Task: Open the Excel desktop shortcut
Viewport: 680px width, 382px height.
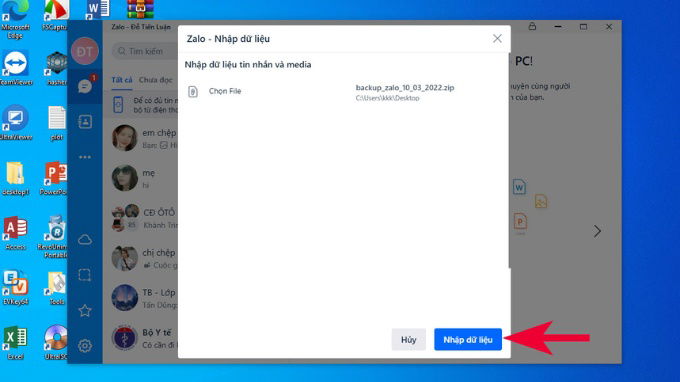Action: (x=16, y=343)
